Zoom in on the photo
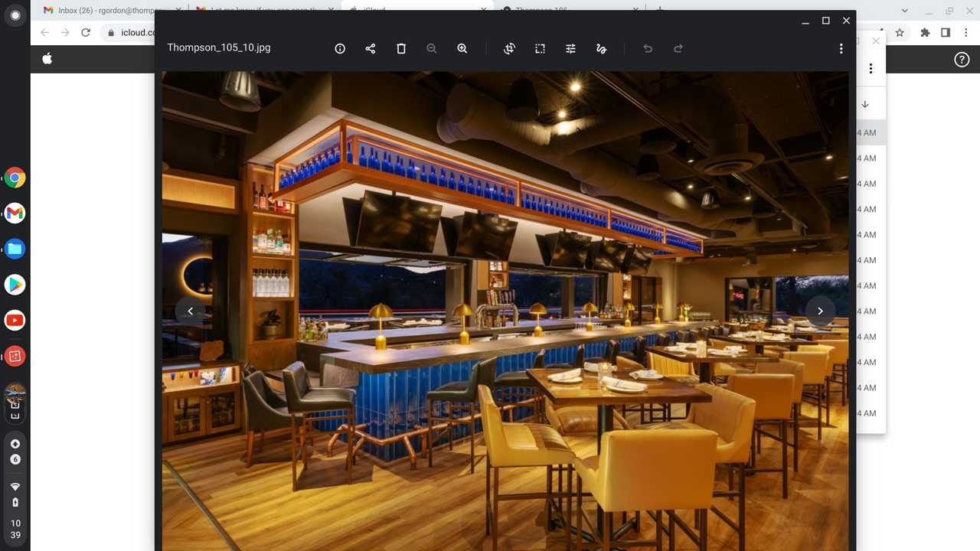This screenshot has width=980, height=551. point(462,48)
